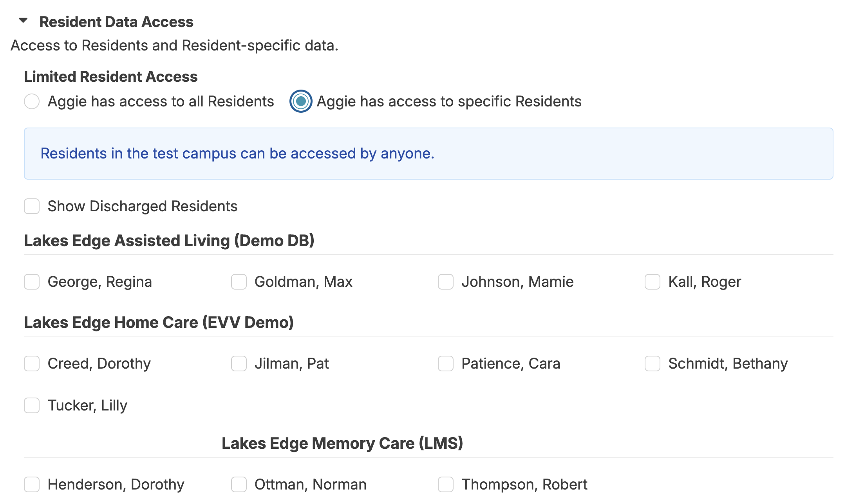This screenshot has height=504, width=846.
Task: Check the George, Regina checkbox
Action: point(32,282)
